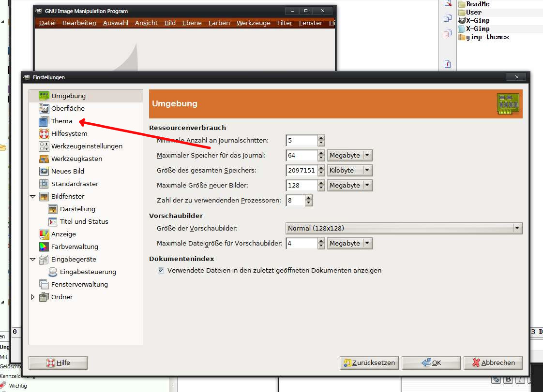
Task: Select Werkzeugeinstellungen in the settings list
Action: pyautogui.click(x=87, y=146)
